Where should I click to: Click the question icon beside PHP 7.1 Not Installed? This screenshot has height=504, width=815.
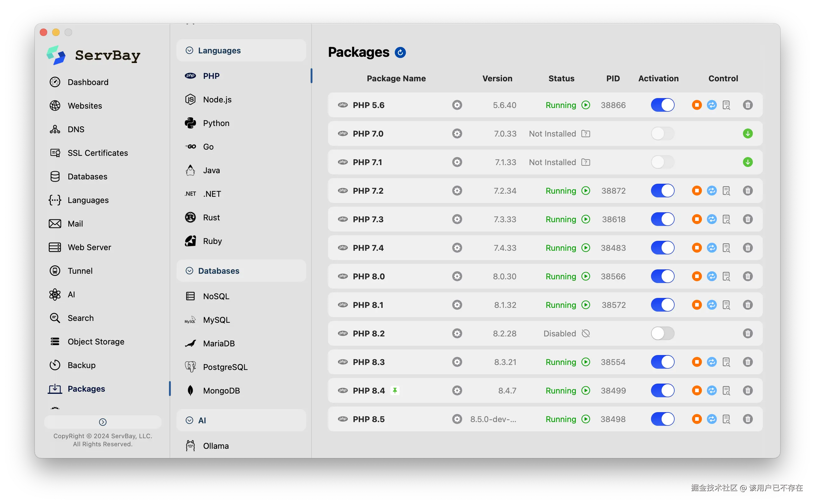(x=586, y=162)
